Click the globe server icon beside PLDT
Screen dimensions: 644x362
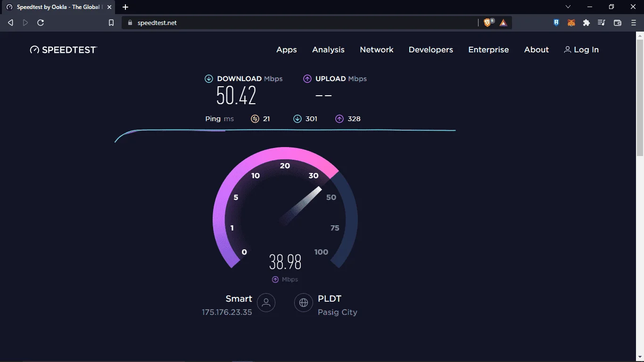[x=304, y=303]
